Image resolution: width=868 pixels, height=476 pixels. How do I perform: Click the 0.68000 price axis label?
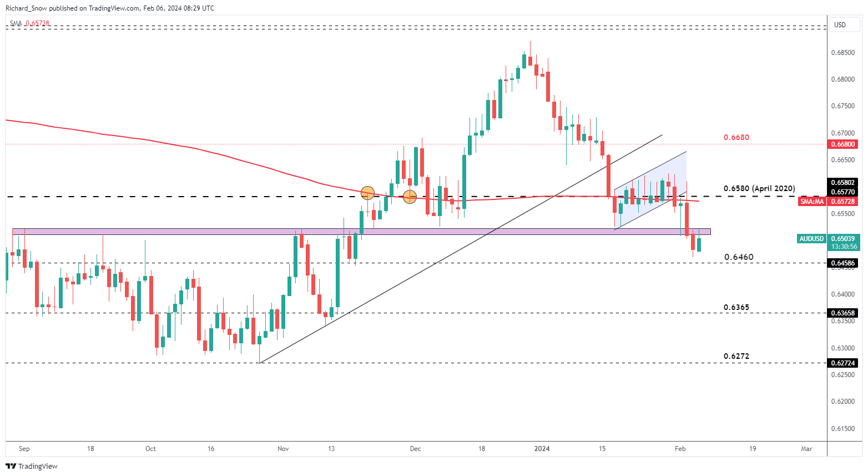coord(842,79)
